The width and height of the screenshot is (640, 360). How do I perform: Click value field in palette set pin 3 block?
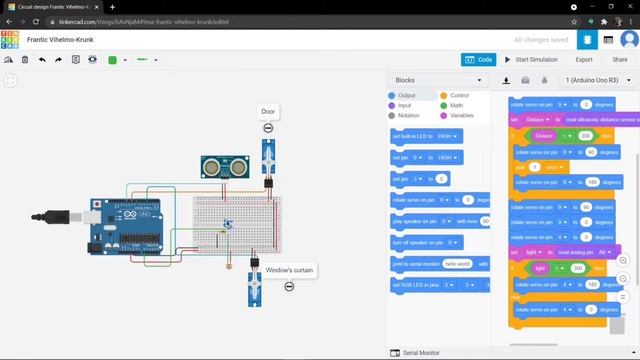(441, 179)
